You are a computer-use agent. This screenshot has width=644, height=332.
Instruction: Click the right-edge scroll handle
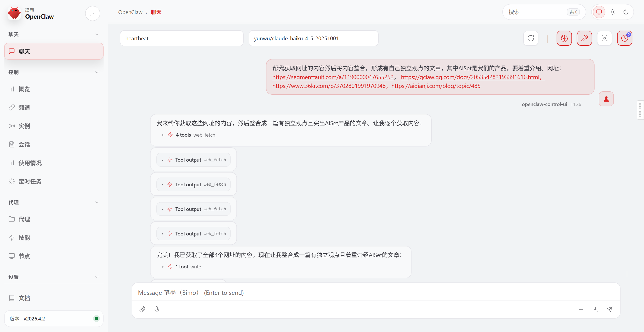click(x=640, y=110)
